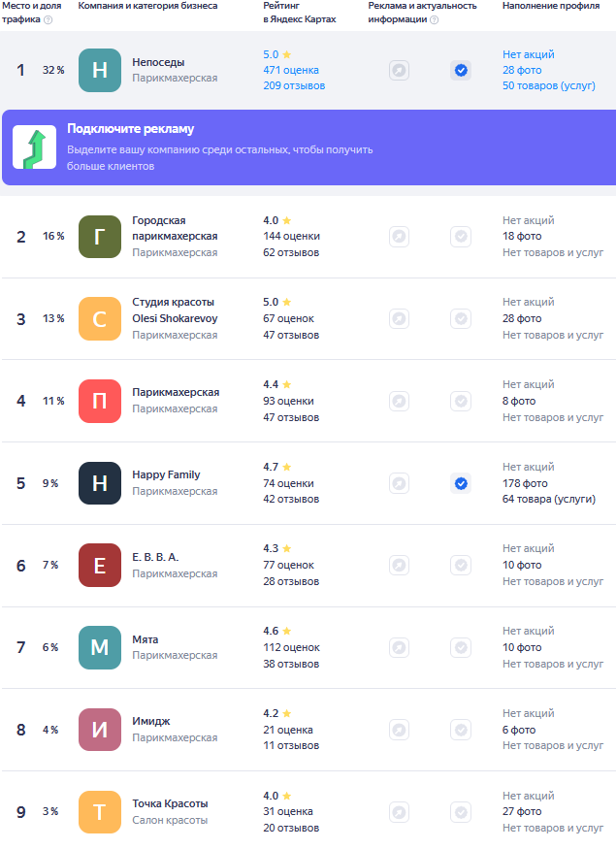Click the advertising icon in the Мята row
Image resolution: width=616 pixels, height=849 pixels.
tap(399, 647)
